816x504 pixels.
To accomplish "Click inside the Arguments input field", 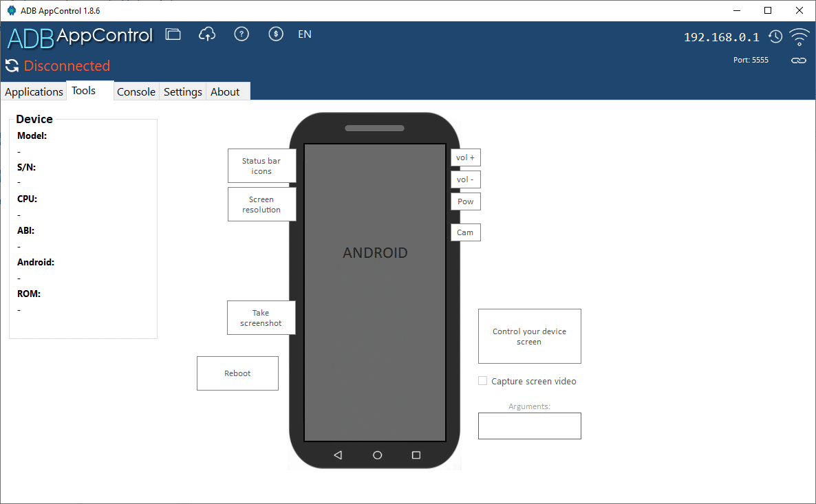I will coord(529,426).
